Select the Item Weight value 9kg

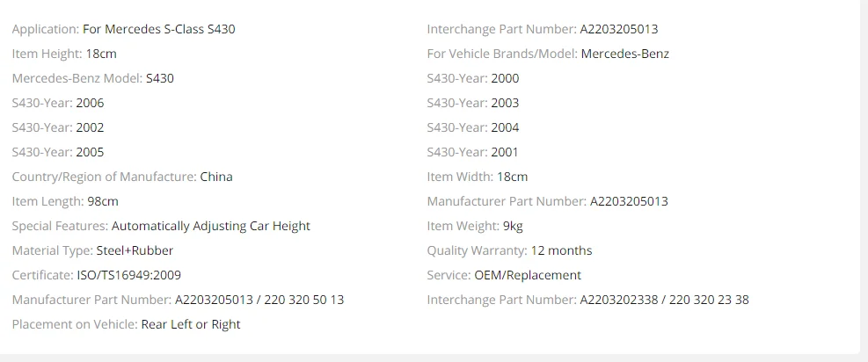click(513, 226)
